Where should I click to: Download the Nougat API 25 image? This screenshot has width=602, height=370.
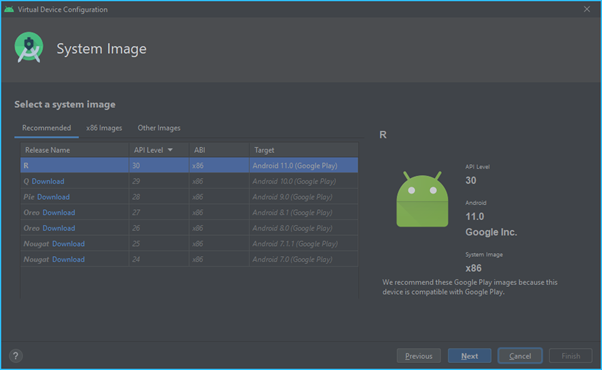coord(68,244)
